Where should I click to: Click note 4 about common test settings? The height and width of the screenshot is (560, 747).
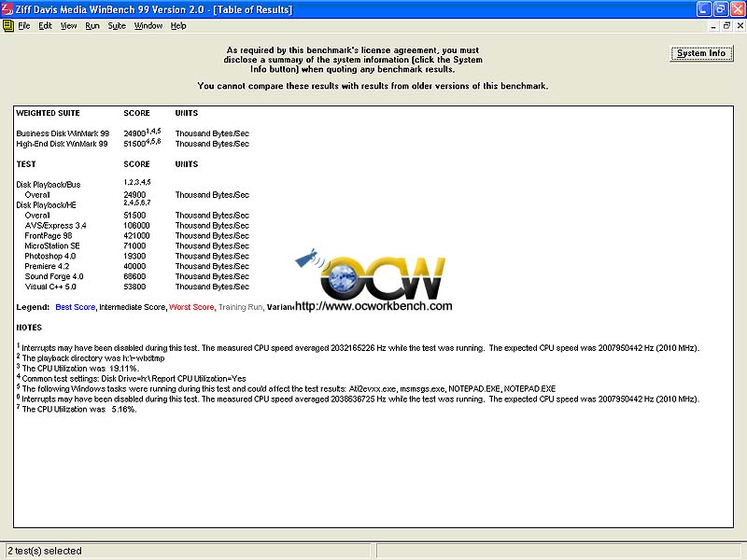click(x=132, y=379)
